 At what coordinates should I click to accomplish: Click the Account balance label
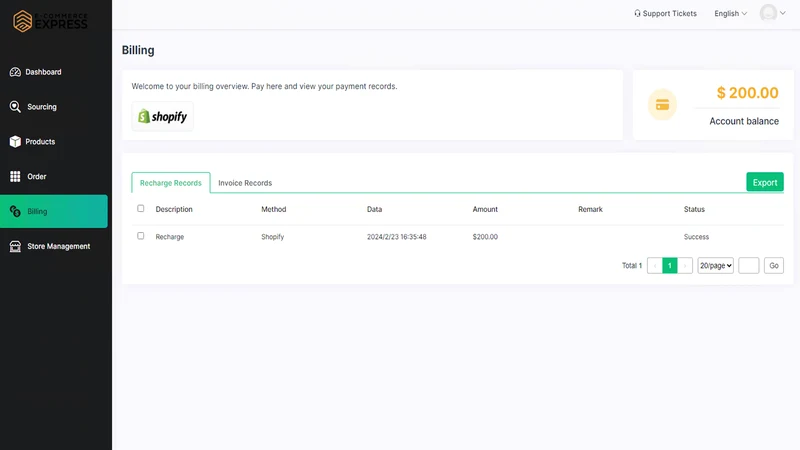tap(744, 121)
